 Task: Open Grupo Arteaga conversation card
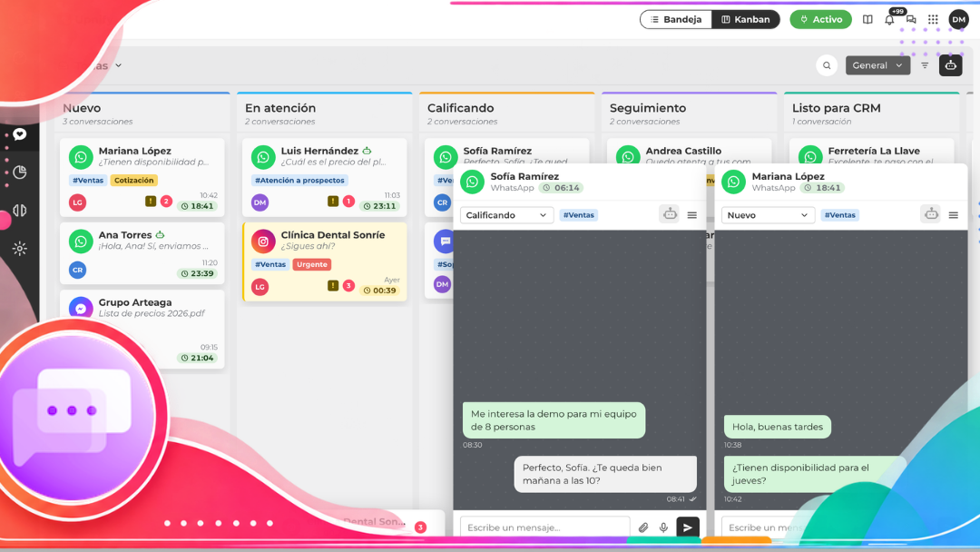(142, 329)
